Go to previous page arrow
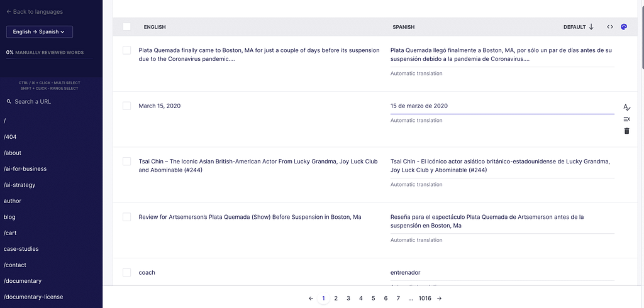644x308 pixels. click(311, 299)
